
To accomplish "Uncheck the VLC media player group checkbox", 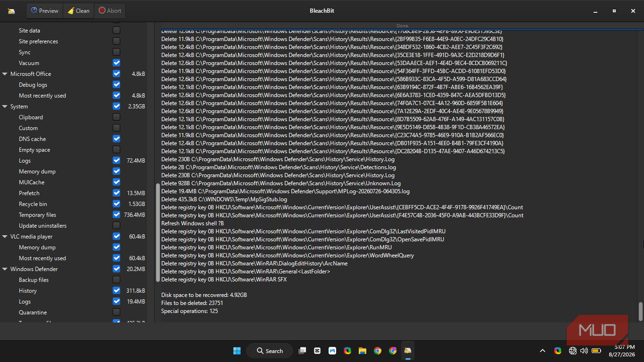I will (x=116, y=237).
